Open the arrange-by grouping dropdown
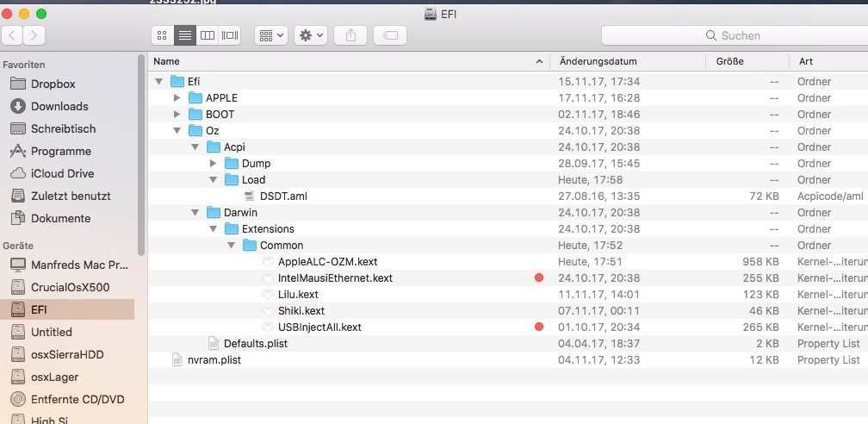 click(x=271, y=35)
